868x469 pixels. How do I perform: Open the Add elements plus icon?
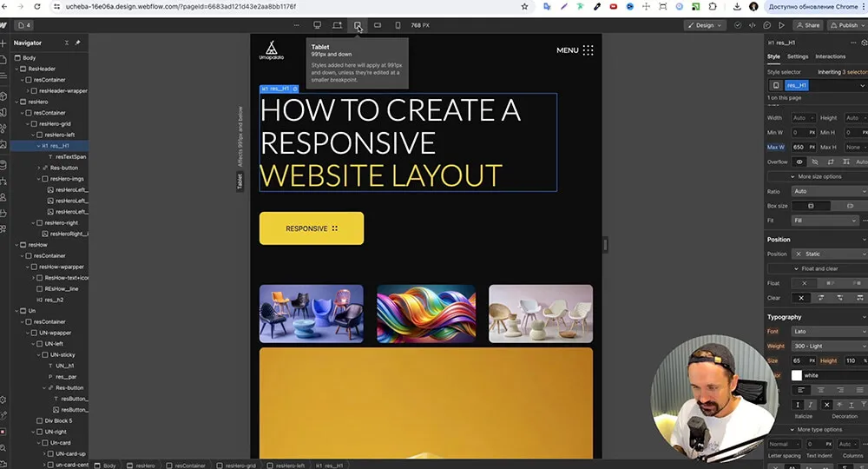coord(3,43)
